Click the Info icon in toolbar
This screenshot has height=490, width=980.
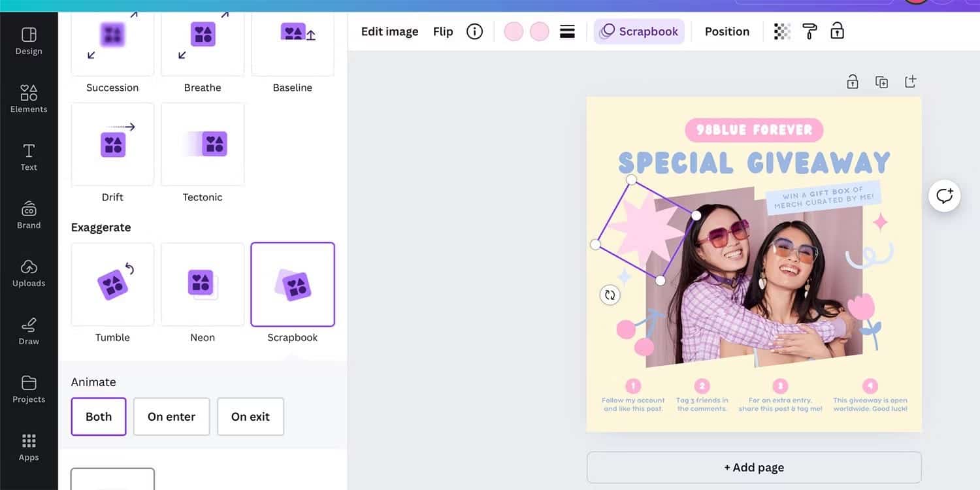(x=474, y=31)
